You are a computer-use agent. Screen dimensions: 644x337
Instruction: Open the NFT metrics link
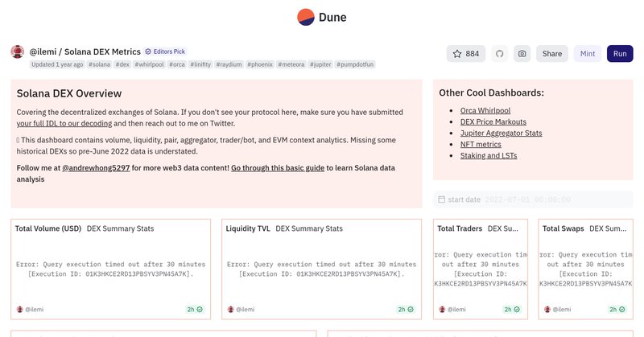481,145
